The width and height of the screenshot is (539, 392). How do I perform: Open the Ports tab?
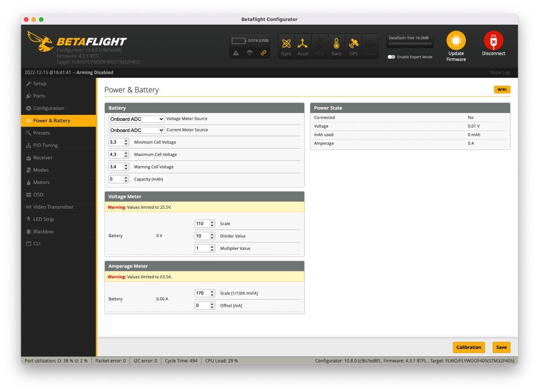(x=58, y=96)
